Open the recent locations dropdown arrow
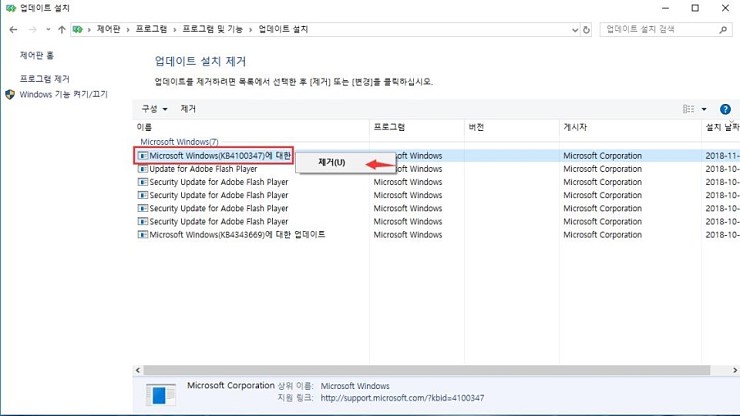This screenshot has width=740, height=416. click(48, 29)
